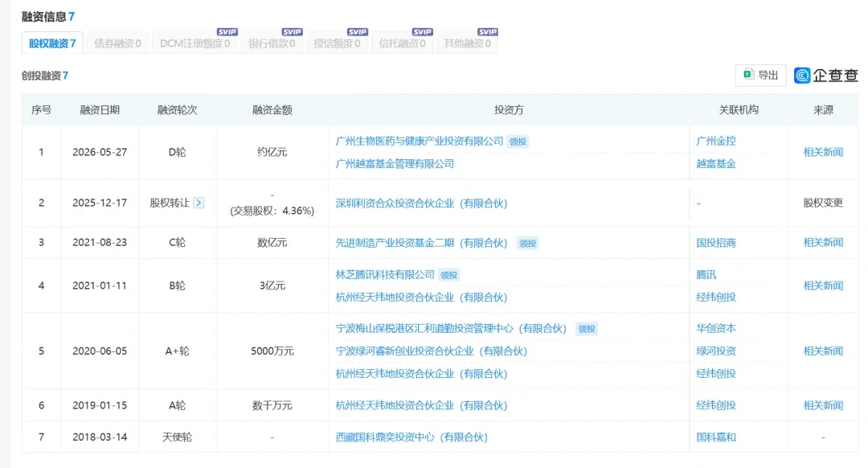This screenshot has height=468, width=868.
Task: Switch to the 债券融资 tab
Action: pos(117,43)
